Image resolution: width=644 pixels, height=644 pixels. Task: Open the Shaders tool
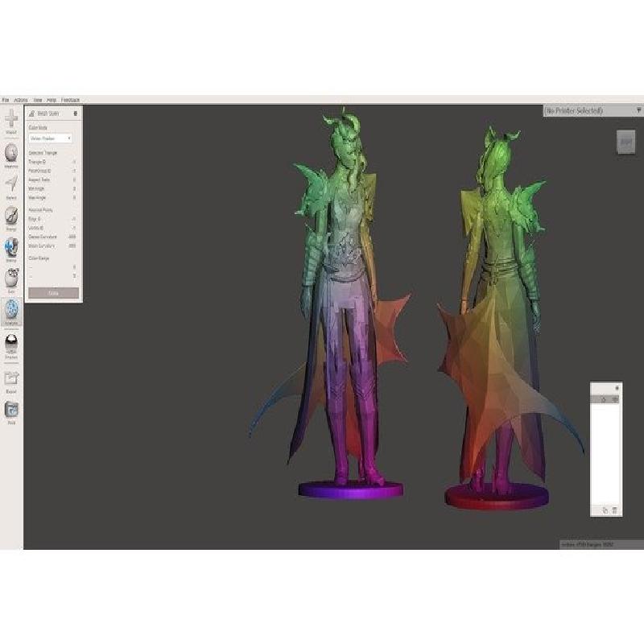click(x=11, y=346)
